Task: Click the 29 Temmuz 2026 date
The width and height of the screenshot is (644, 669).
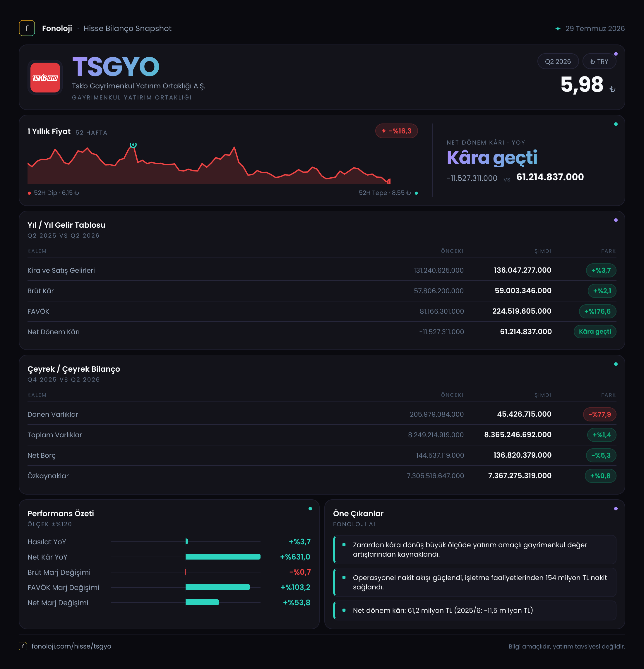Action: (x=595, y=29)
